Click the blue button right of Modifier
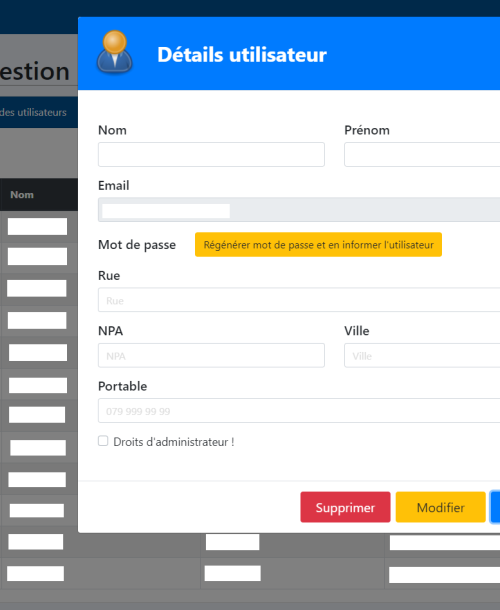The width and height of the screenshot is (500, 610). click(495, 507)
